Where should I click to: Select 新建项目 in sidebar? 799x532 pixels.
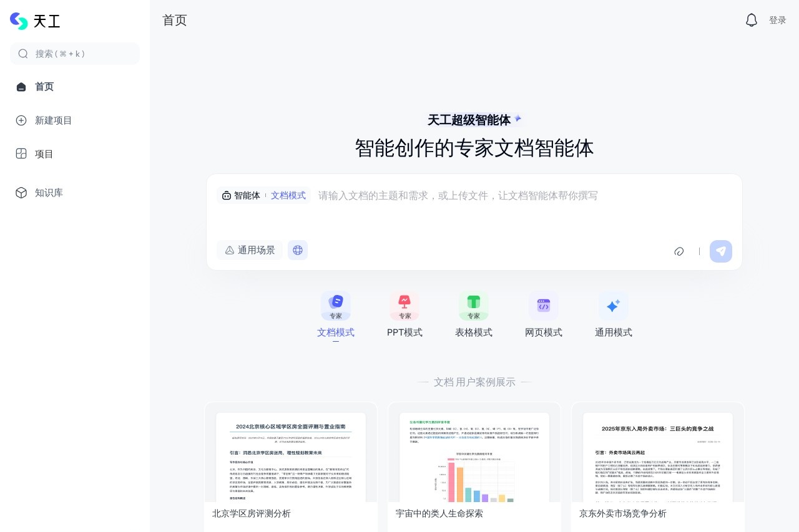(75, 120)
